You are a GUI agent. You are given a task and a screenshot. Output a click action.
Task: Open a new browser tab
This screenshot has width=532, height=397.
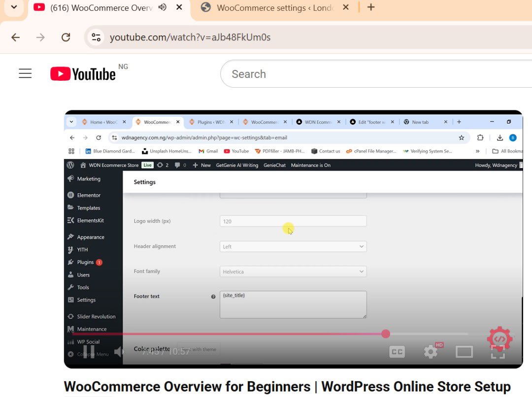(x=371, y=7)
